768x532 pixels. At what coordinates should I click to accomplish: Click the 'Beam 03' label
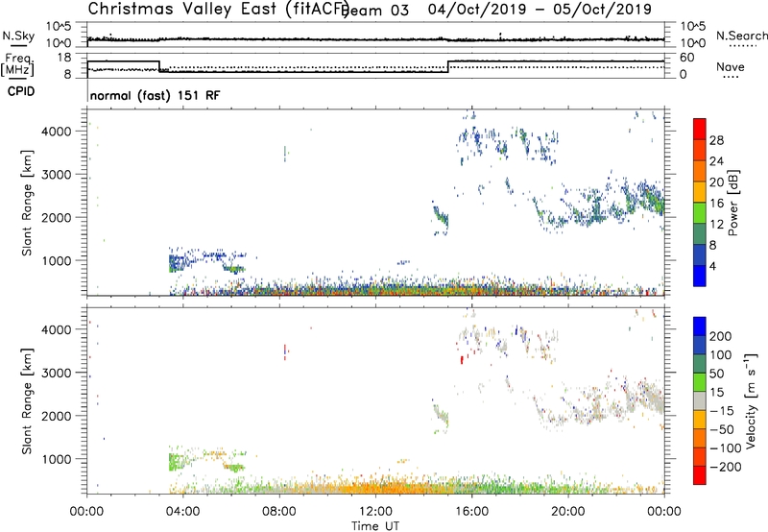[374, 11]
